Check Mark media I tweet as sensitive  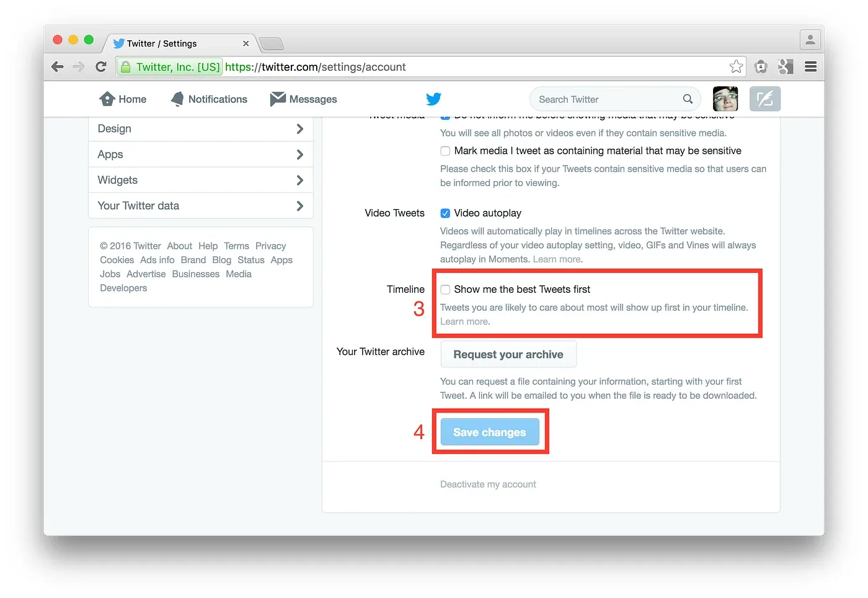coord(445,151)
